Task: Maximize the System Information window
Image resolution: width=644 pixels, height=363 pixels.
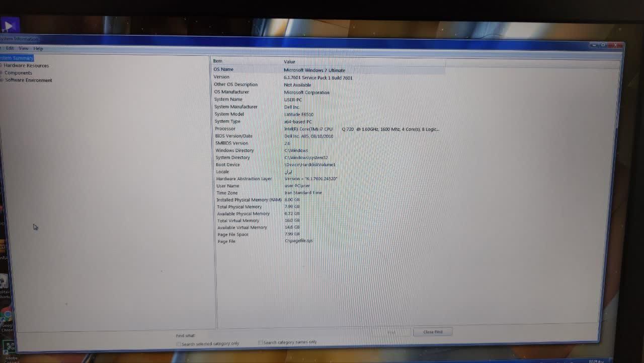Action: 603,45
